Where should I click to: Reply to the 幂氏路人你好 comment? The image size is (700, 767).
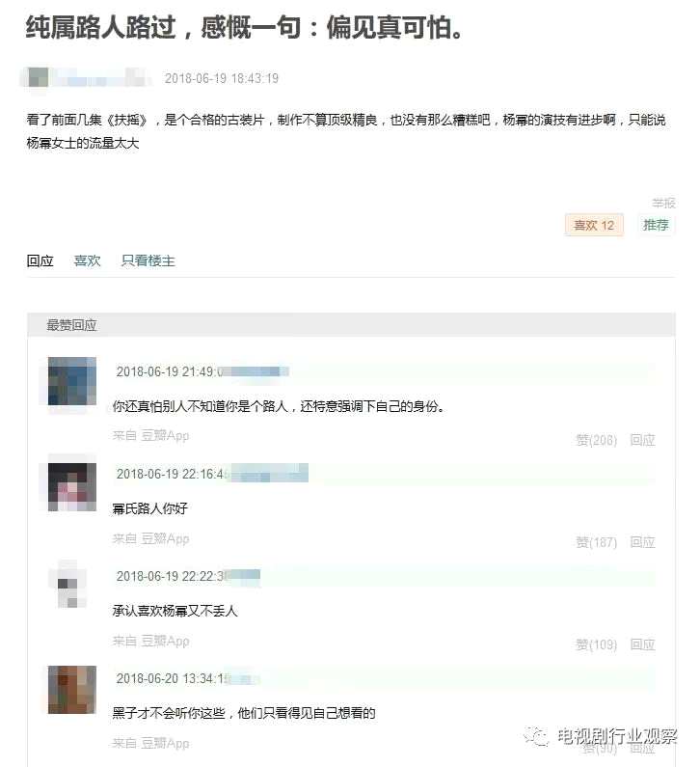[642, 542]
